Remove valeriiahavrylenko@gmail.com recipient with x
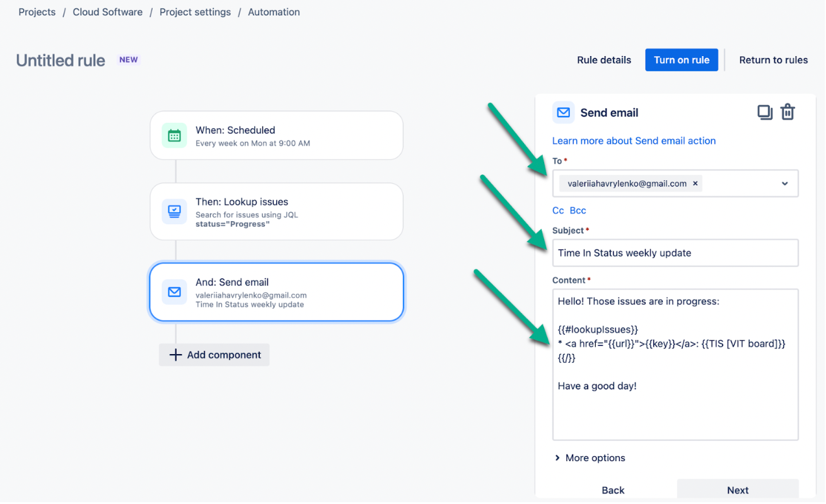The image size is (826, 504). [x=695, y=184]
